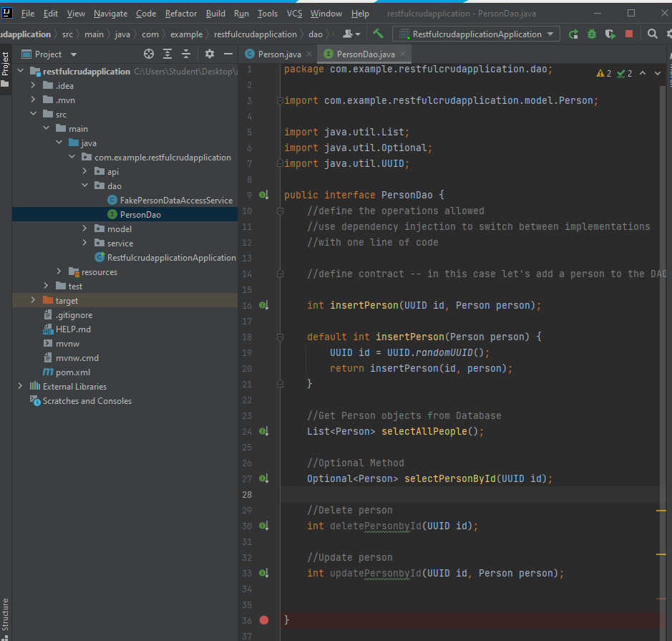Switch to the Person.java editor tab
This screenshot has width=672, height=641.
279,54
